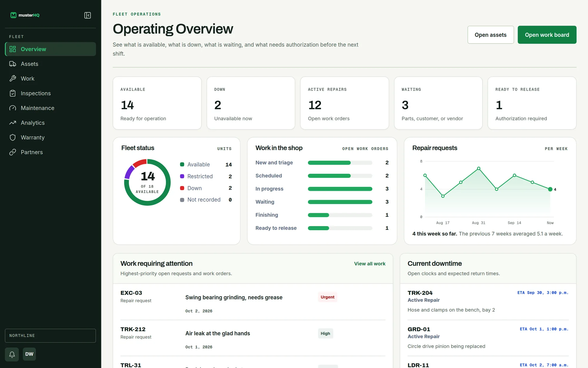Click the Now data point on chart
Screen dimensions: 588x368
(x=550, y=189)
